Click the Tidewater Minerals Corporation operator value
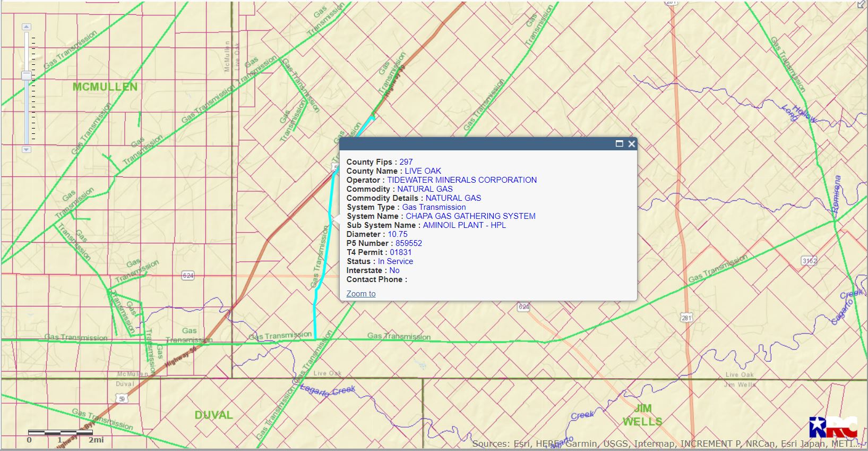This screenshot has width=868, height=451. tap(461, 180)
